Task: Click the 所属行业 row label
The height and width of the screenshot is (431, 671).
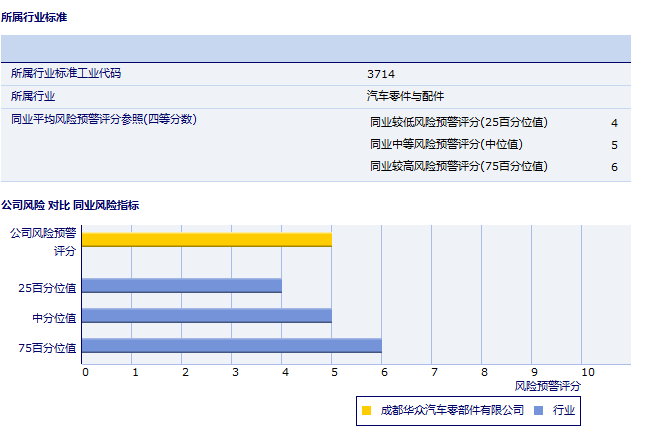Action: 33,97
